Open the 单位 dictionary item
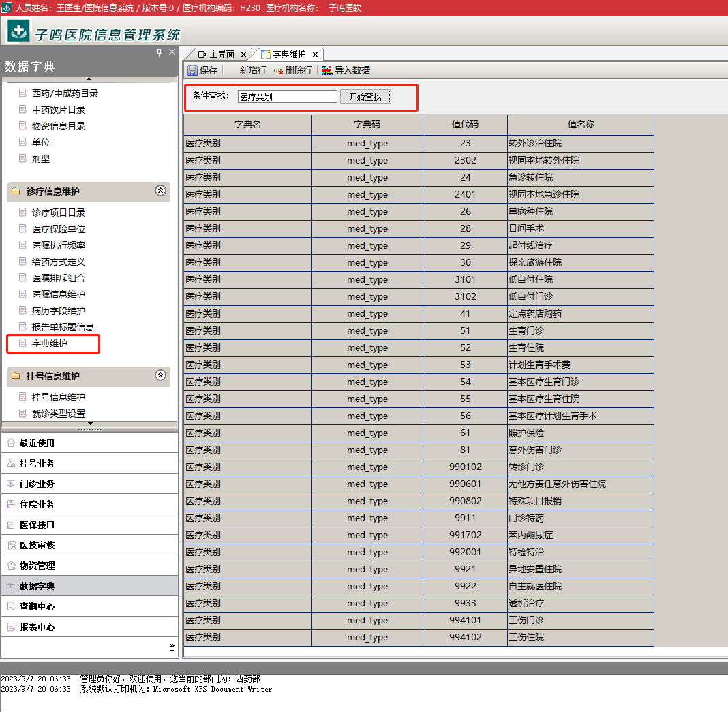 coord(41,142)
